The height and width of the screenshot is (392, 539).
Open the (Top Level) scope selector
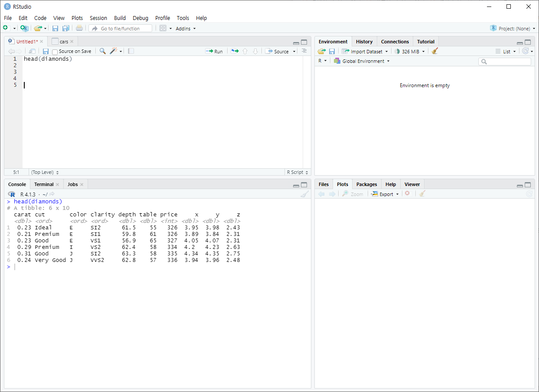pos(45,172)
